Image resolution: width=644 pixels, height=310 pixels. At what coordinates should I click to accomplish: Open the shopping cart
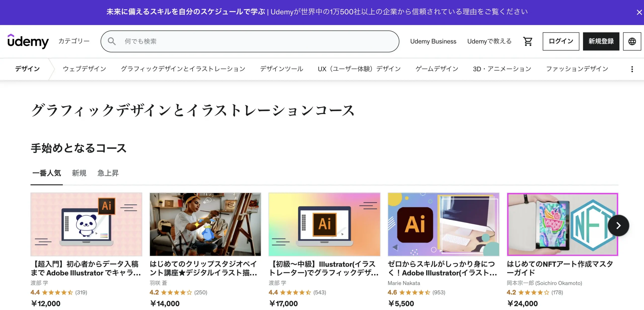(x=528, y=41)
